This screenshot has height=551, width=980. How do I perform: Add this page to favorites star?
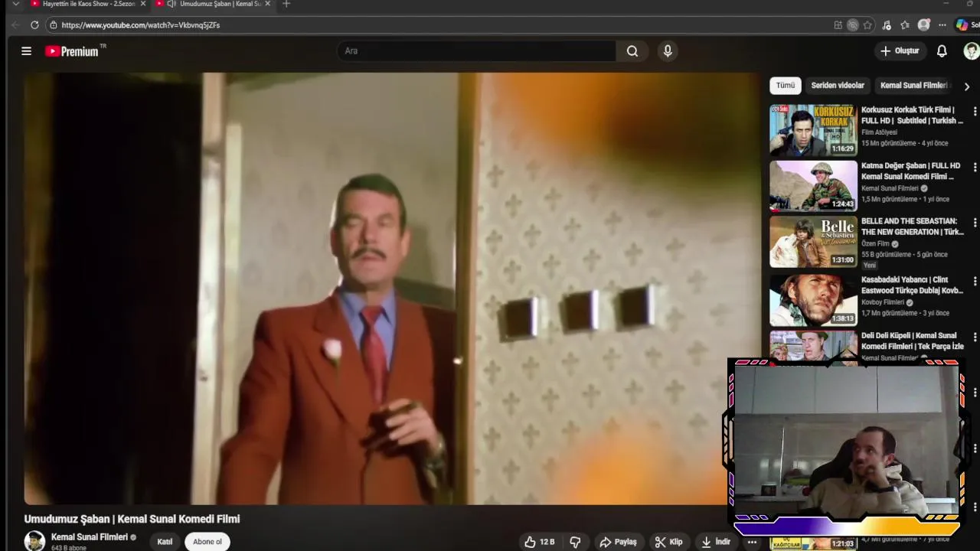point(867,25)
